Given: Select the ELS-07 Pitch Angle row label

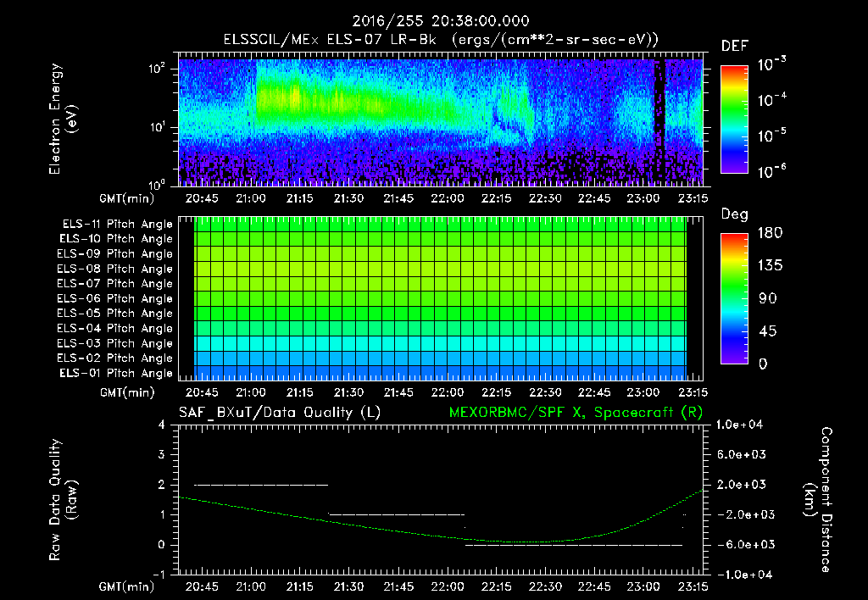Looking at the screenshot, I should pyautogui.click(x=115, y=283).
